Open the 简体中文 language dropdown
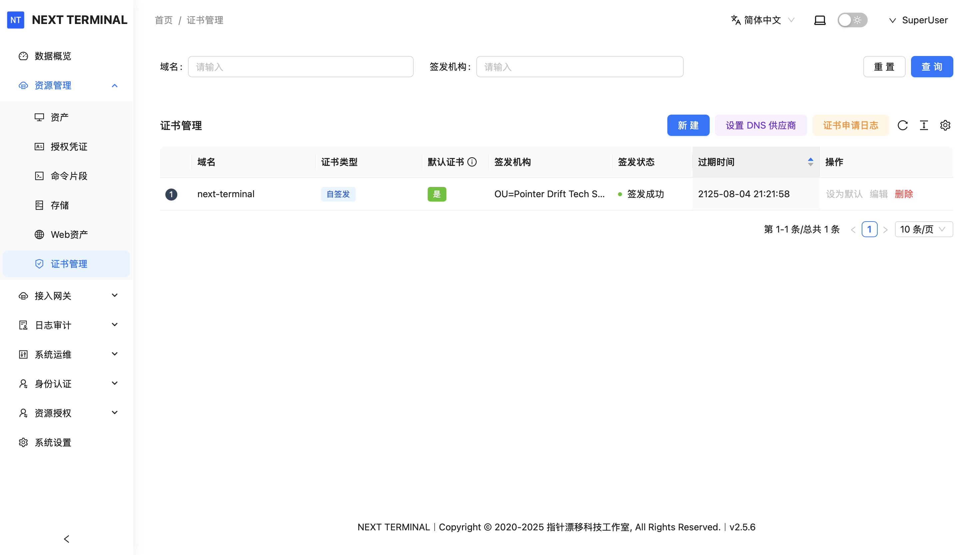Image resolution: width=980 pixels, height=555 pixels. (763, 20)
